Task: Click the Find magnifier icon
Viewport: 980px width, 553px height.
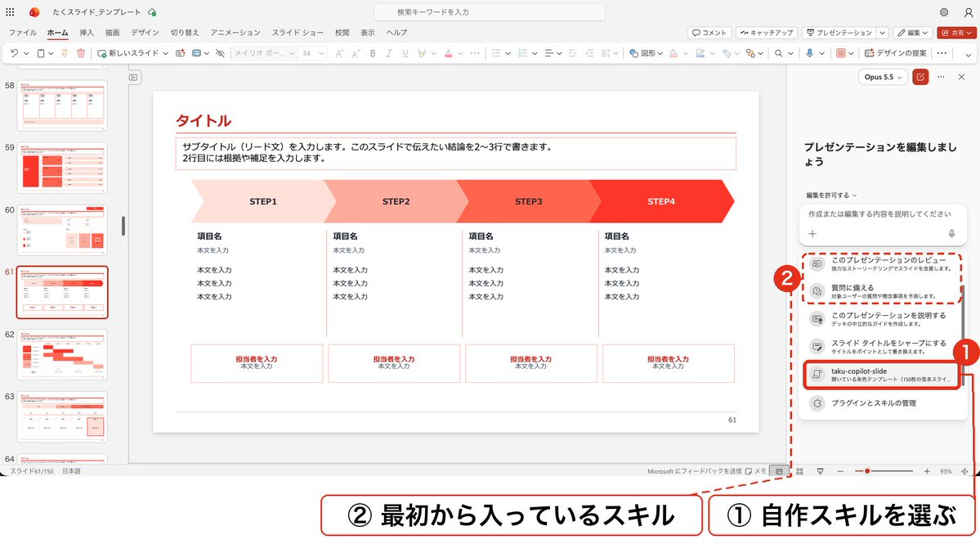Action: tap(779, 53)
